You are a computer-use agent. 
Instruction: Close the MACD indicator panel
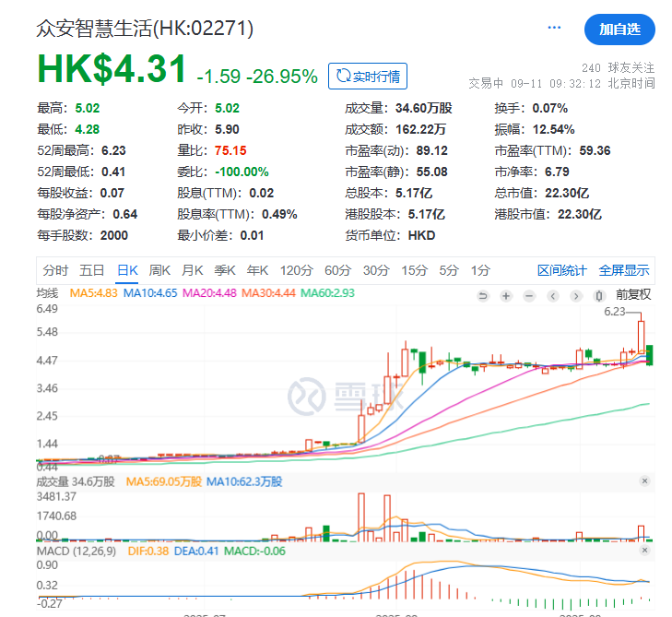coord(644,550)
